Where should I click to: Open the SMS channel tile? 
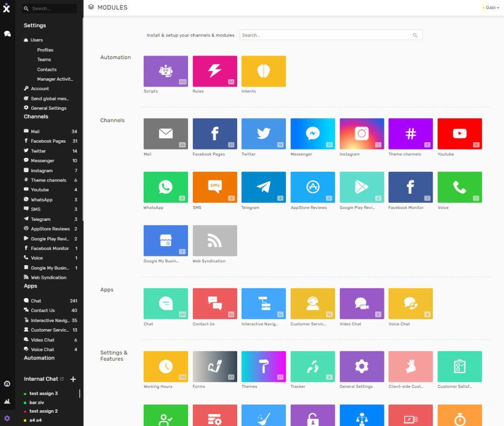[215, 187]
